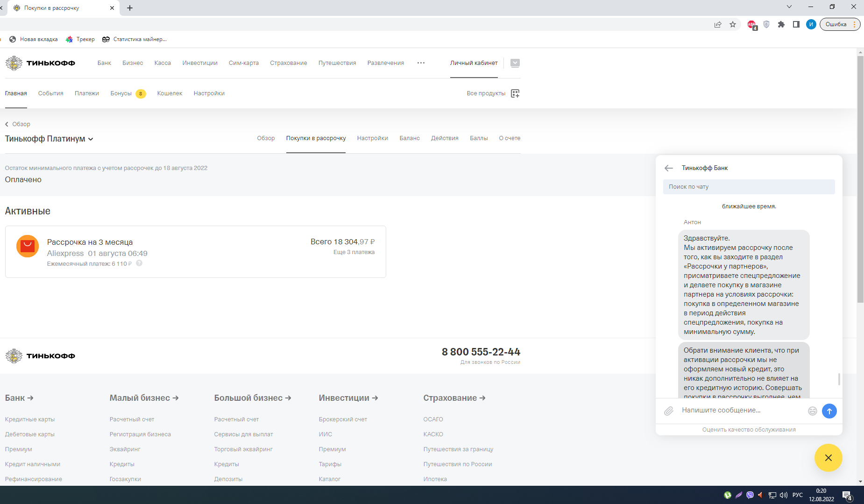
Task: Expand the three-dots more menu
Action: pyautogui.click(x=421, y=63)
